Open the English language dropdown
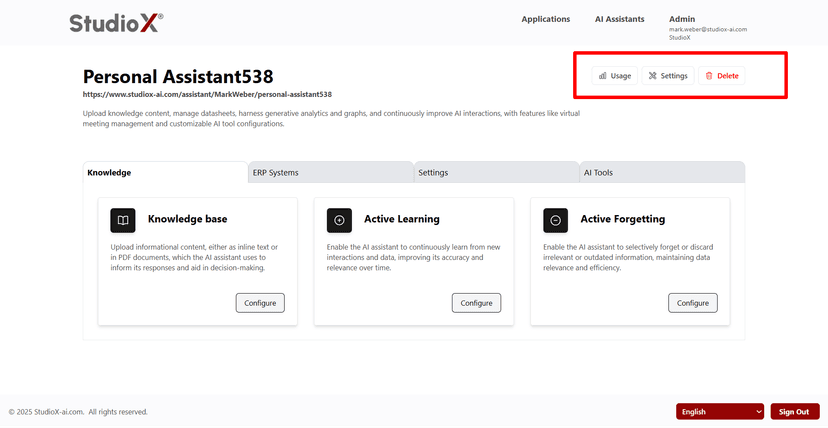This screenshot has width=828, height=428. coord(720,411)
